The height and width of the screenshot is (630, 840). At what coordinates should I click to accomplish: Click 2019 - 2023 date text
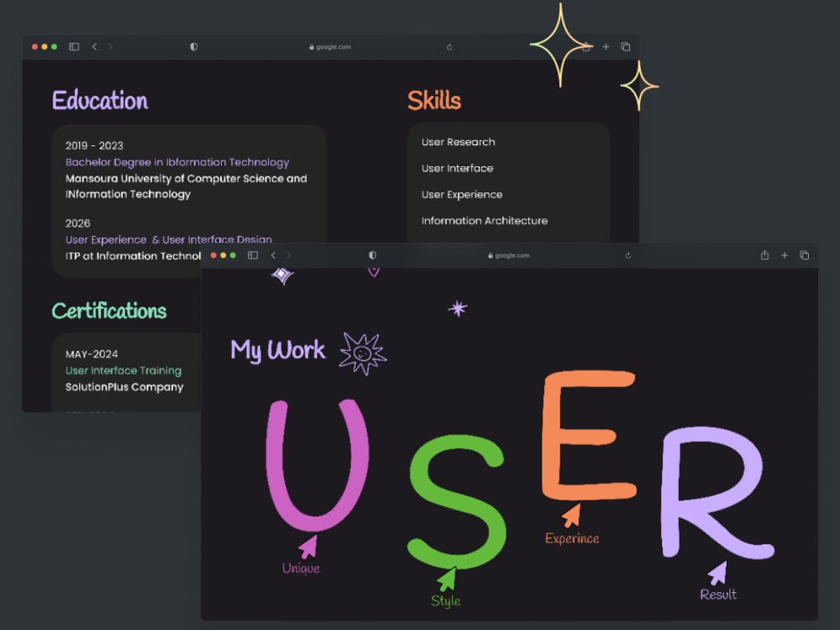tap(94, 145)
